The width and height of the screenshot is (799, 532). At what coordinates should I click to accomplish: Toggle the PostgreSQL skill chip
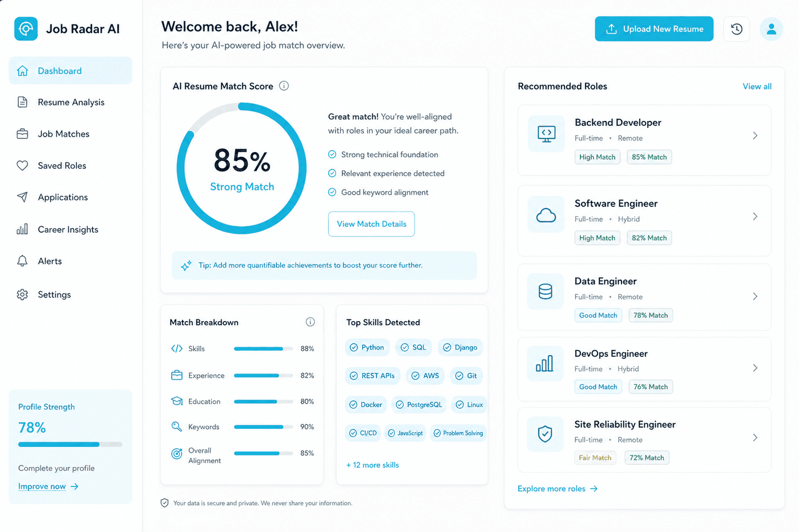pos(419,405)
